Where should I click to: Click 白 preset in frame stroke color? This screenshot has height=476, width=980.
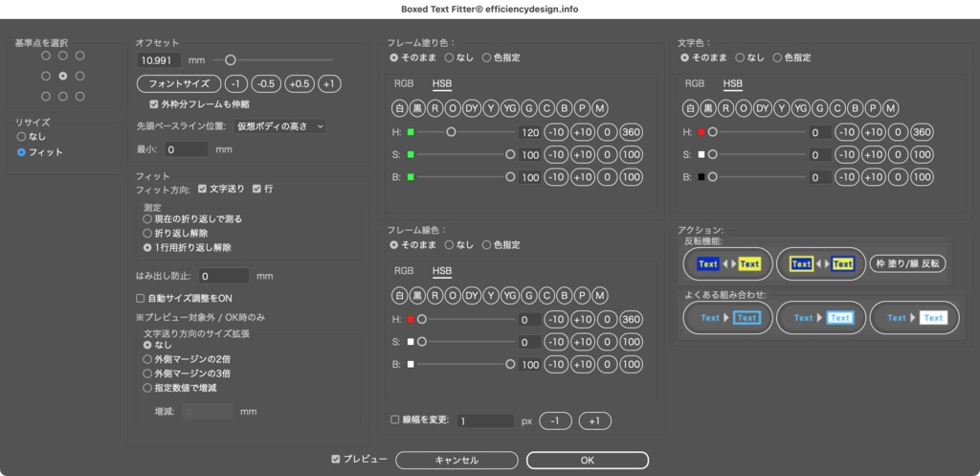399,295
